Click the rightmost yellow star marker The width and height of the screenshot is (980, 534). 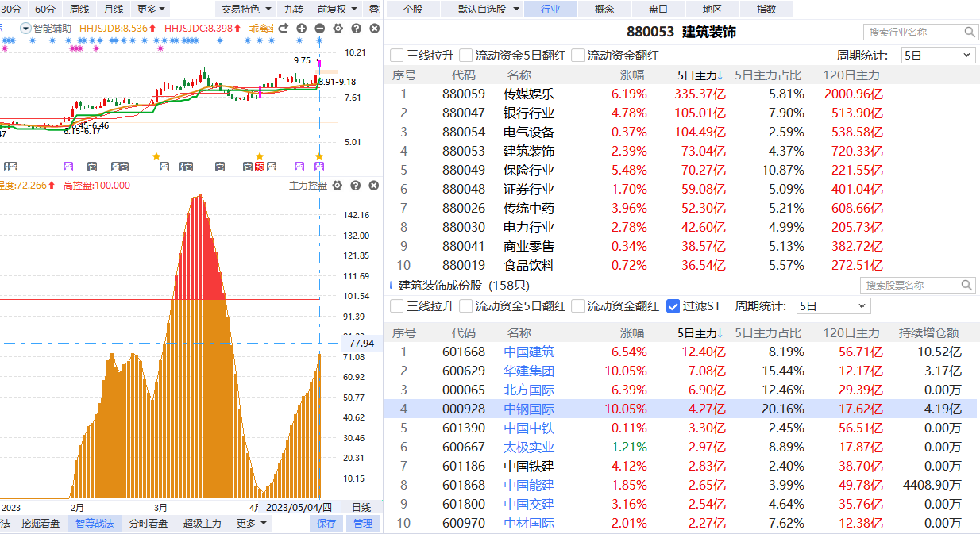tap(319, 156)
